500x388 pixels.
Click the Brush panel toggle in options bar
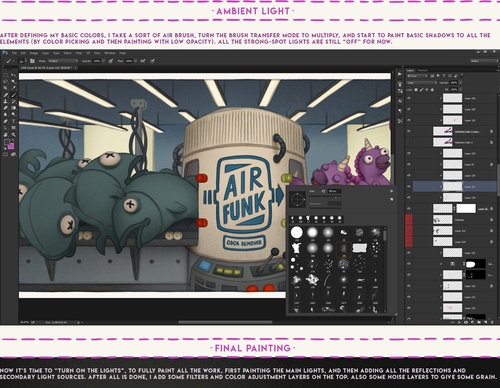32,61
